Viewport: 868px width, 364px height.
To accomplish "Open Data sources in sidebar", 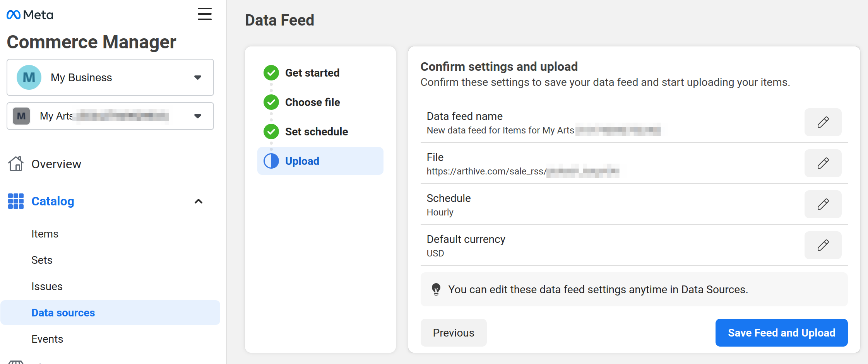I will point(110,313).
